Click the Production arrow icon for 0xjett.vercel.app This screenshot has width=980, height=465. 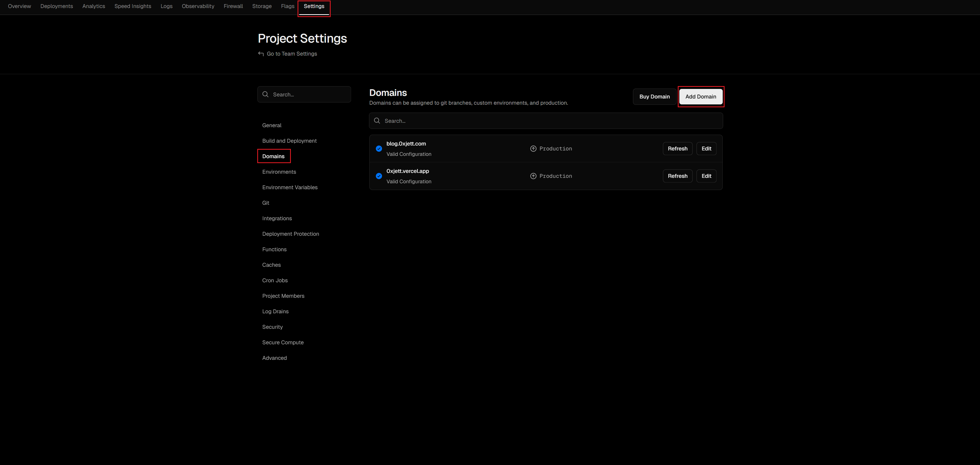point(533,176)
